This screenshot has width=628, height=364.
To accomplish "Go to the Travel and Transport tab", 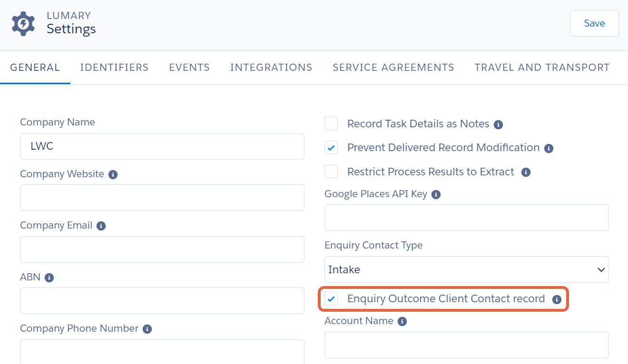I will (542, 67).
